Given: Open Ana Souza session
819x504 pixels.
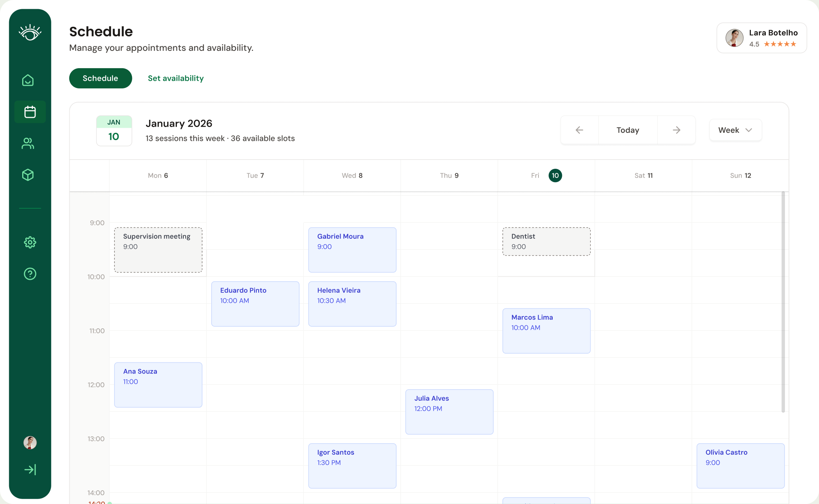Looking at the screenshot, I should pos(158,385).
